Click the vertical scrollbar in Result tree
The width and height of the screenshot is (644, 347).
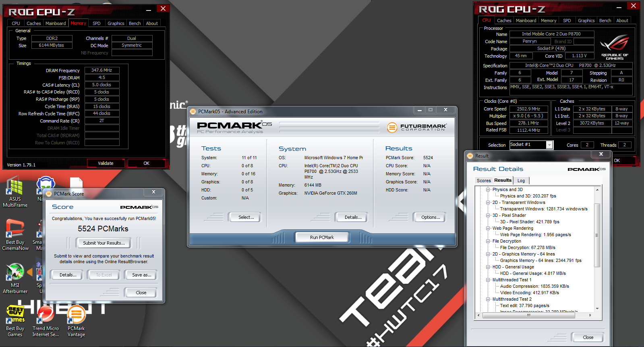[x=597, y=235]
